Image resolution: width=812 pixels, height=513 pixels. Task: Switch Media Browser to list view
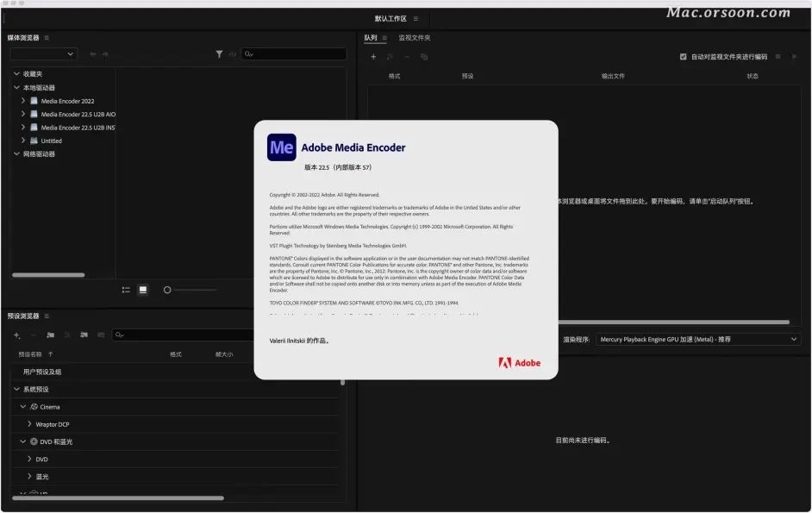coord(126,290)
